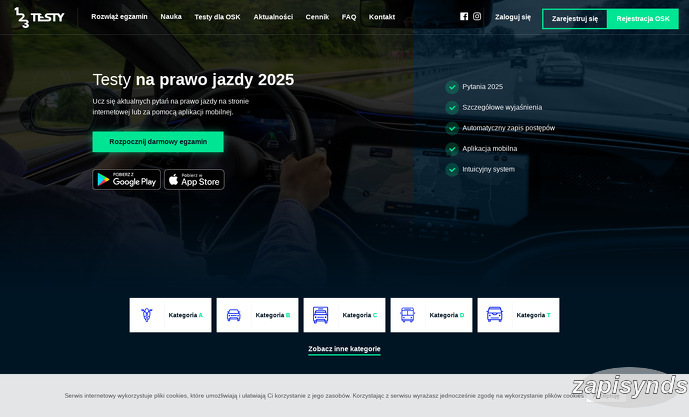Click the checkmark beside Pytania 2025
This screenshot has width=689, height=417.
point(452,87)
